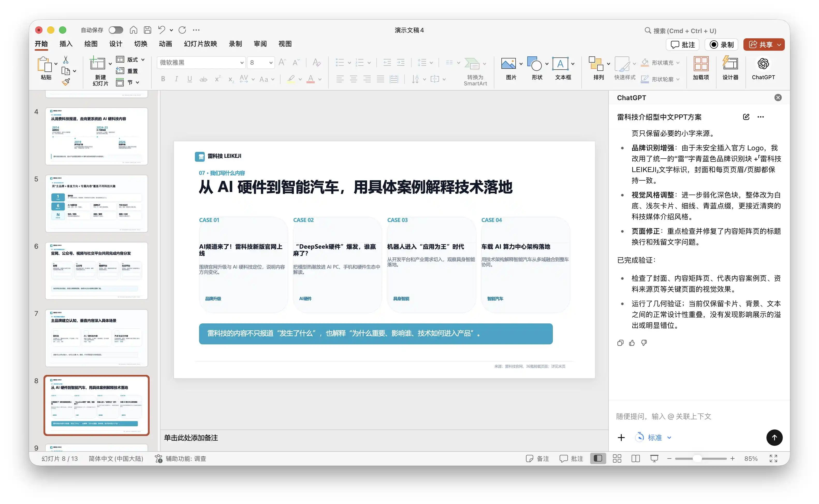Cut selection with the scissors icon

click(x=66, y=60)
